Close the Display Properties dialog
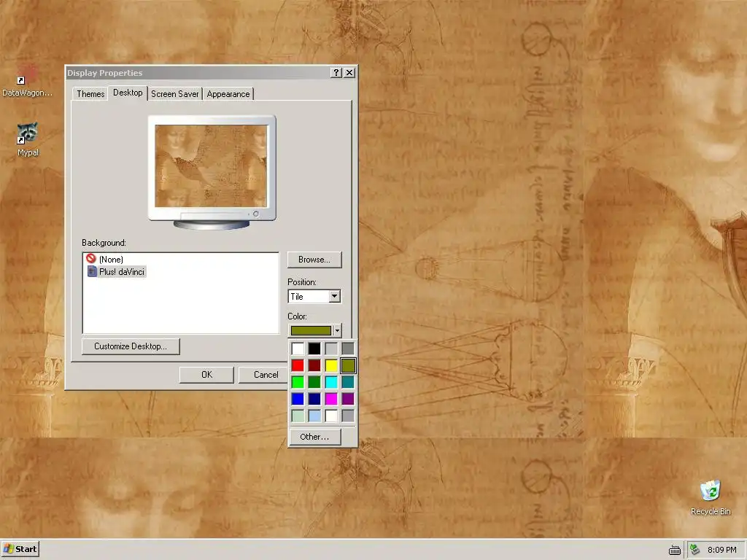This screenshot has height=560, width=747. [x=349, y=72]
